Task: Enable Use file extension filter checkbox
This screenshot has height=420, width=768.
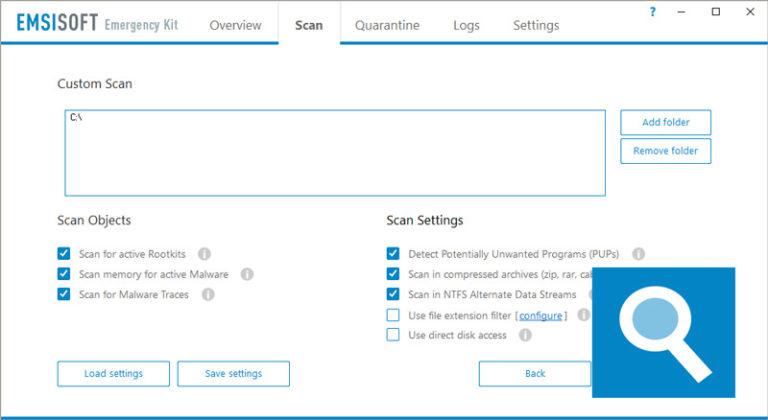Action: coord(393,315)
